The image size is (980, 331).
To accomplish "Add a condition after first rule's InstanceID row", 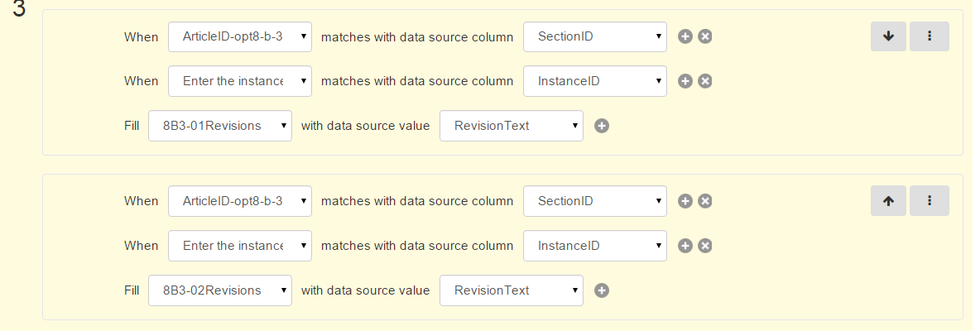I will click(x=685, y=81).
